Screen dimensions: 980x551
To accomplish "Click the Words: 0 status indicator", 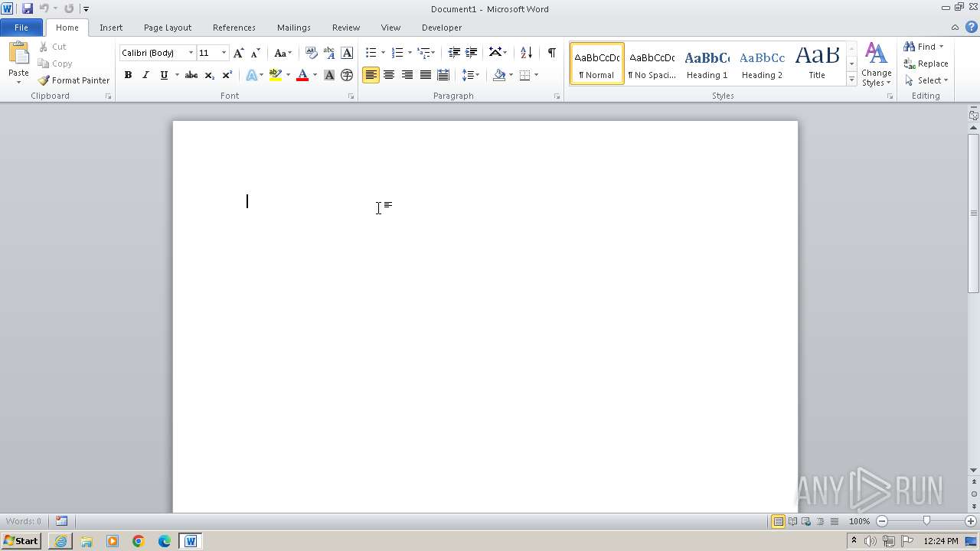I will tap(24, 521).
